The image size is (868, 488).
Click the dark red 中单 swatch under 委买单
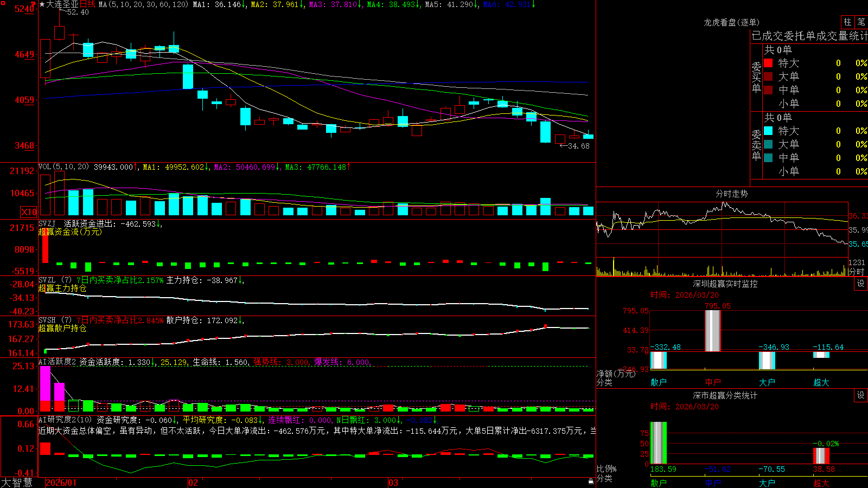click(x=768, y=90)
